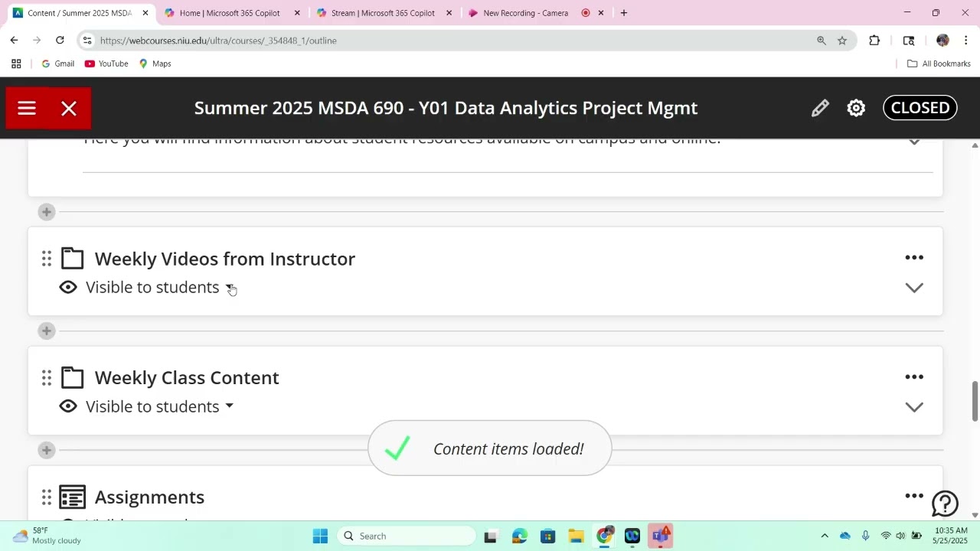Show hidden system tray icons

[825, 536]
